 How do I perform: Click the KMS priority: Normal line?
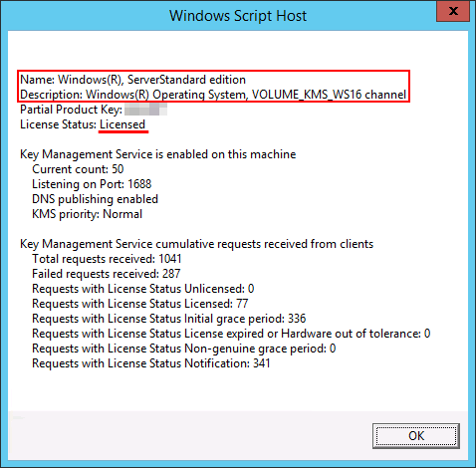(87, 214)
